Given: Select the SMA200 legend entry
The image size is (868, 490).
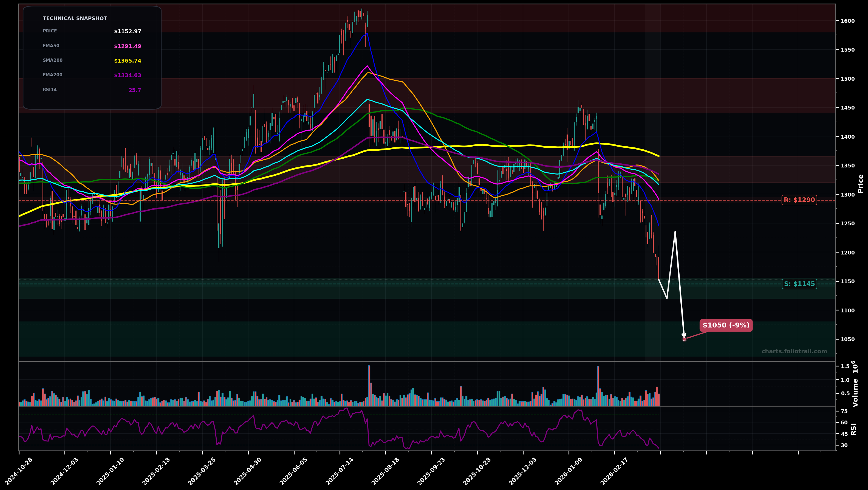Looking at the screenshot, I should [x=53, y=60].
